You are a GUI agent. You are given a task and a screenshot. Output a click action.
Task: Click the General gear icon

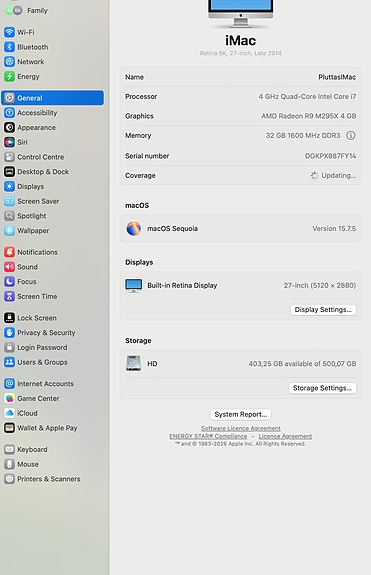point(10,98)
